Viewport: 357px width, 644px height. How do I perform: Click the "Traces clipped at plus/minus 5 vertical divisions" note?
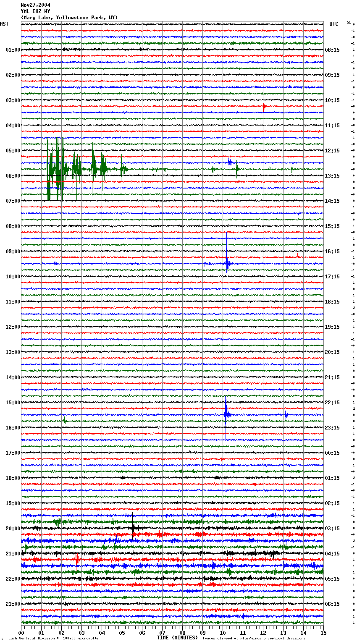click(254, 639)
